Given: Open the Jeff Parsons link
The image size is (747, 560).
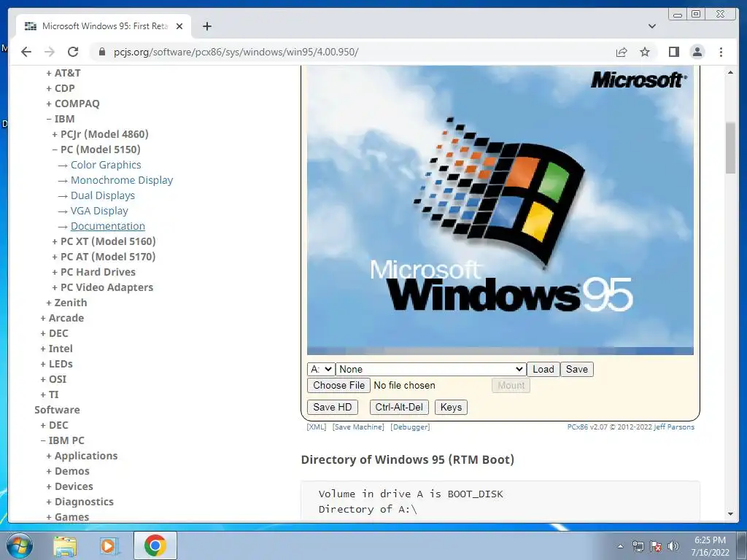Looking at the screenshot, I should click(674, 427).
